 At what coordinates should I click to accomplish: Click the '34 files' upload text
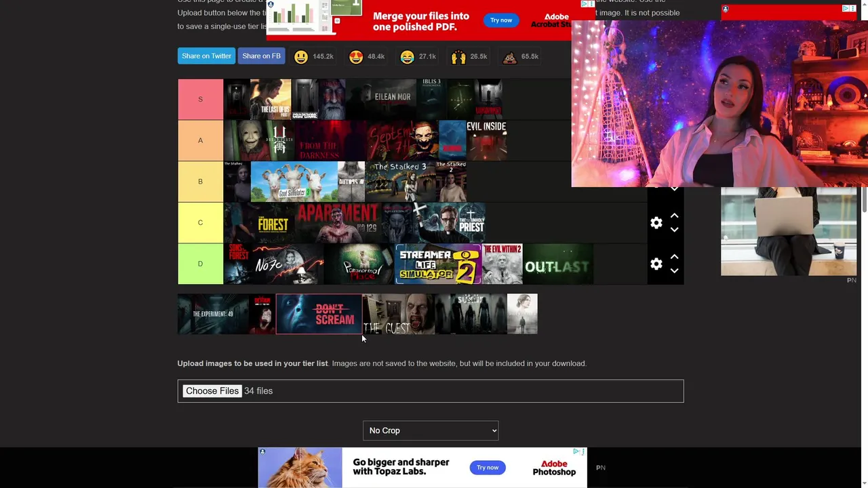tap(258, 391)
